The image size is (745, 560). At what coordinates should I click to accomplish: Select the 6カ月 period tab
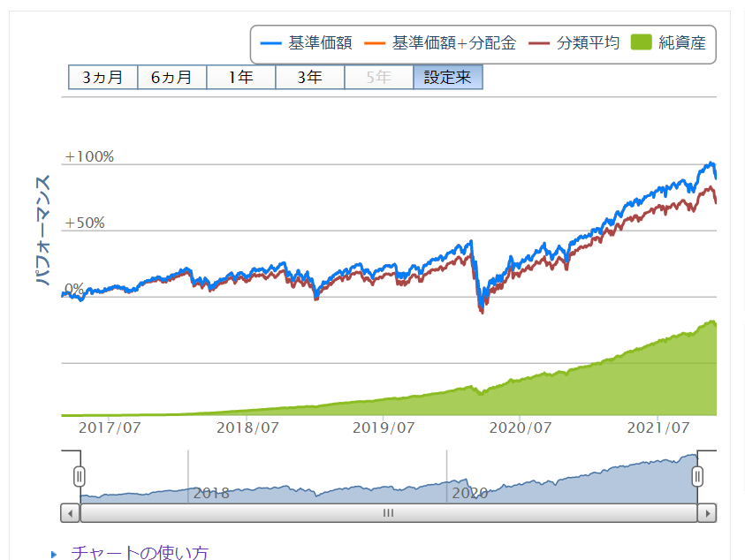(171, 78)
